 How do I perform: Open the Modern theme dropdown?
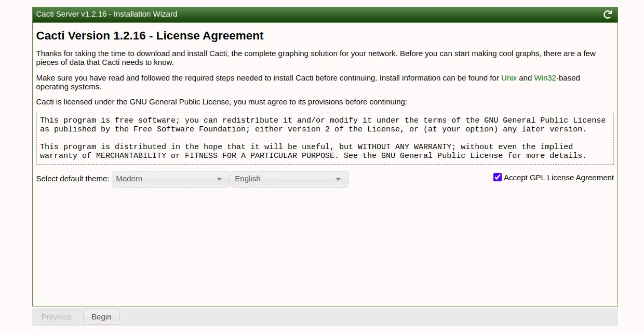pyautogui.click(x=170, y=179)
